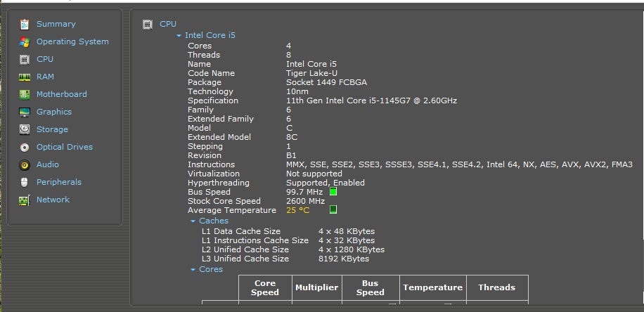Click the 8192 KBytes L3 cache value
Image resolution: width=644 pixels, height=312 pixels.
343,259
